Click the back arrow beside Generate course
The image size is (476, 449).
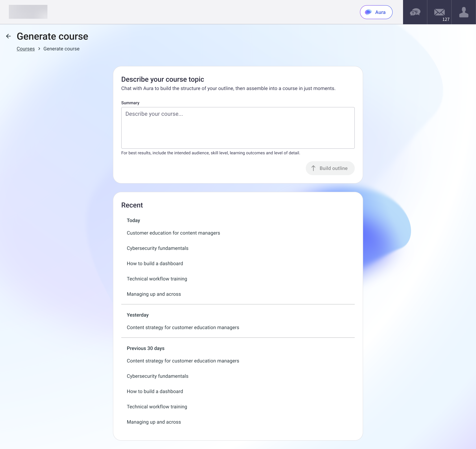click(x=8, y=36)
